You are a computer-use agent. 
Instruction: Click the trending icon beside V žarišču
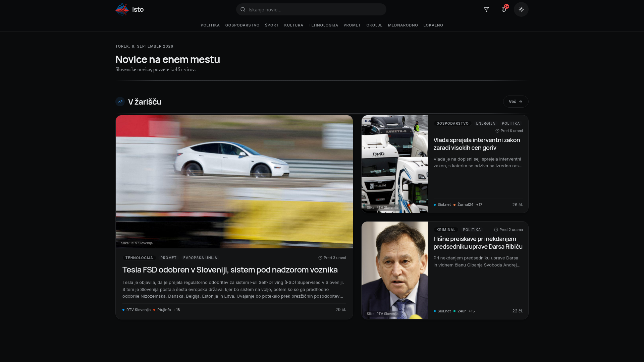pos(120,102)
